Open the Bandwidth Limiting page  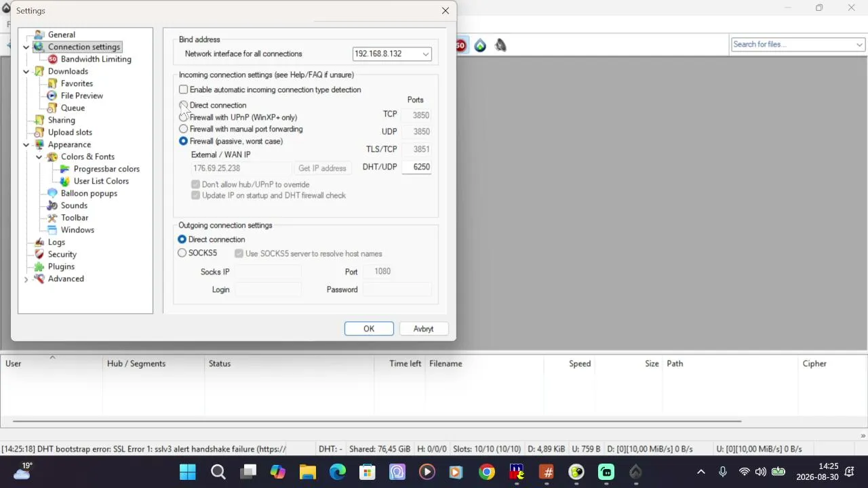pyautogui.click(x=96, y=59)
